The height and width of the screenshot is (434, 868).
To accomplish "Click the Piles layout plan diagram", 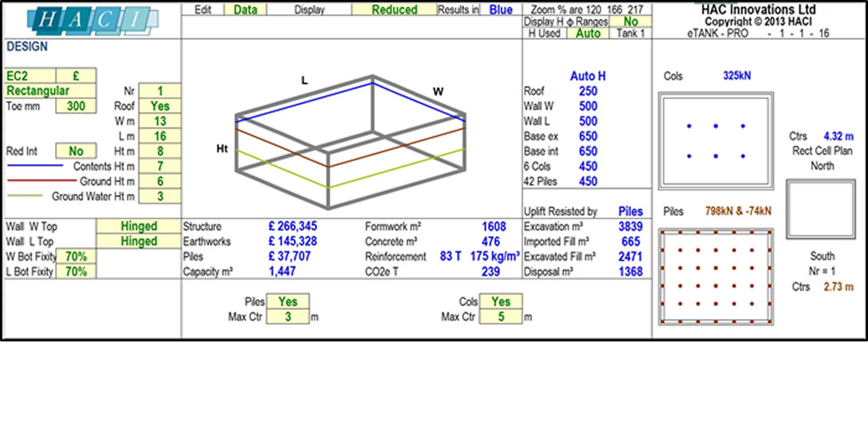I will [716, 277].
